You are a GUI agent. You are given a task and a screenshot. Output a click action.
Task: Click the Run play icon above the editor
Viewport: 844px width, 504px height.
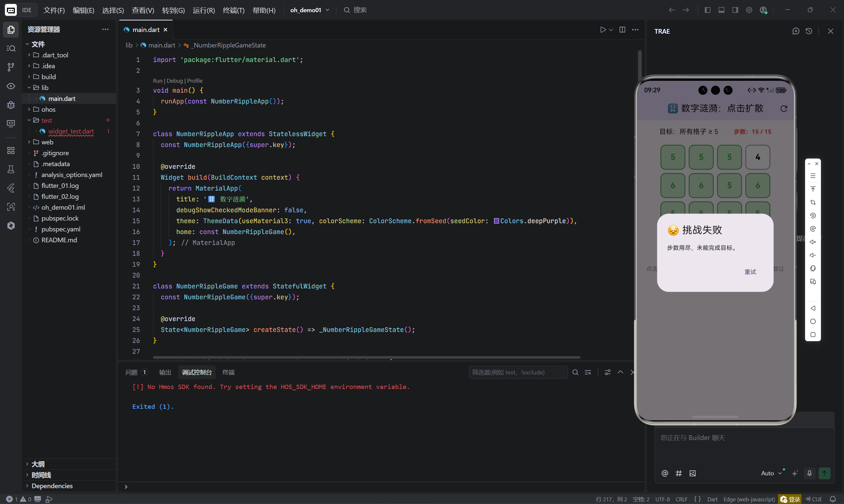603,30
